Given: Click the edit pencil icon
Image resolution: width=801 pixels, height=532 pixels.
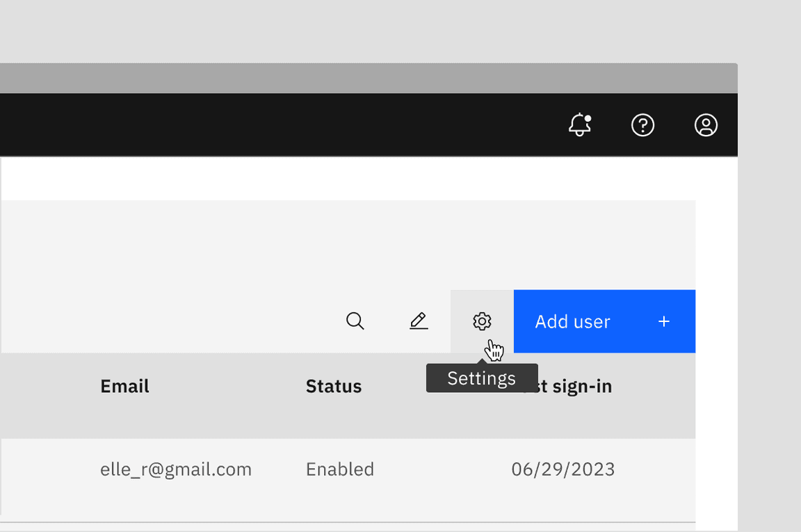Looking at the screenshot, I should point(419,321).
